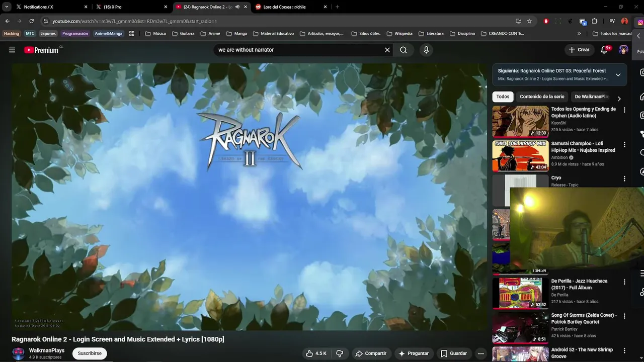Save video with Guardar button
Image resolution: width=644 pixels, height=362 pixels.
[454, 353]
